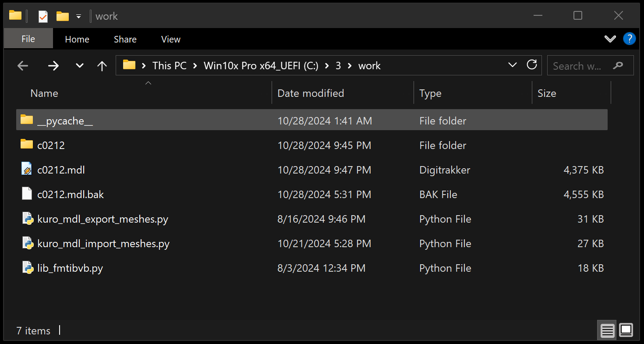
Task: Sort files by the Date modified column
Action: coord(311,93)
